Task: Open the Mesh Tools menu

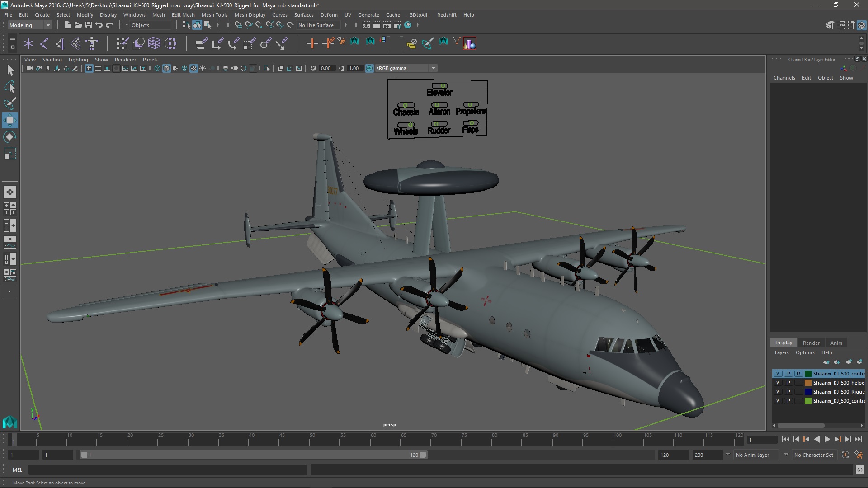Action: click(x=214, y=15)
